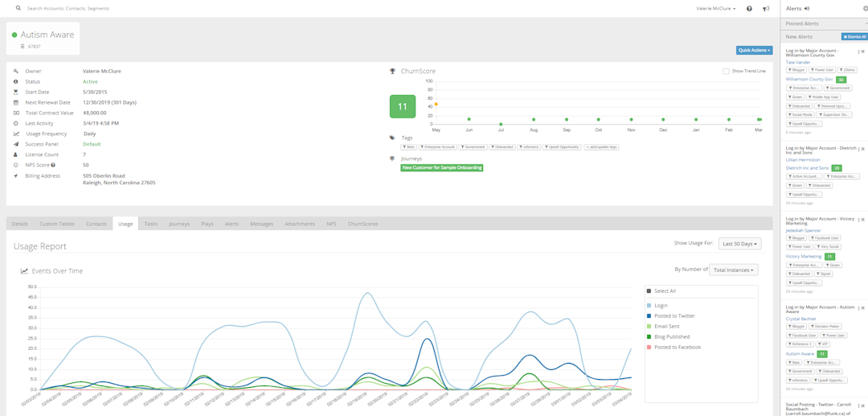The image size is (868, 416).
Task: Open the Last 30 Days dropdown
Action: pyautogui.click(x=739, y=244)
